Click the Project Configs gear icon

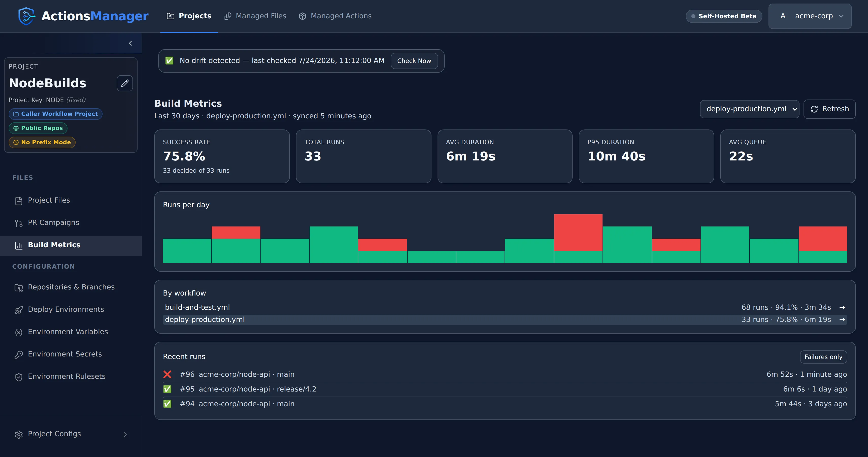pyautogui.click(x=19, y=434)
